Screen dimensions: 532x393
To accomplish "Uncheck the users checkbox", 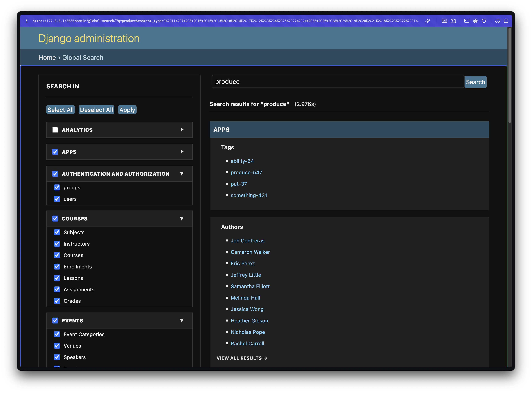I will tap(57, 199).
